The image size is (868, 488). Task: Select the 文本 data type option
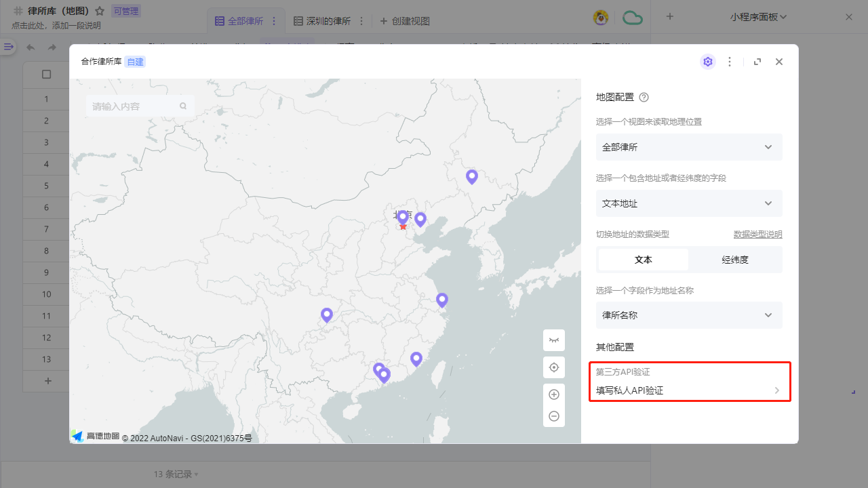643,260
